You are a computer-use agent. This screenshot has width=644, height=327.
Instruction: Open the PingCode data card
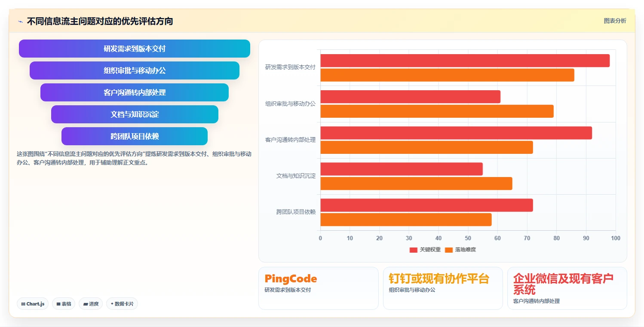coord(318,288)
